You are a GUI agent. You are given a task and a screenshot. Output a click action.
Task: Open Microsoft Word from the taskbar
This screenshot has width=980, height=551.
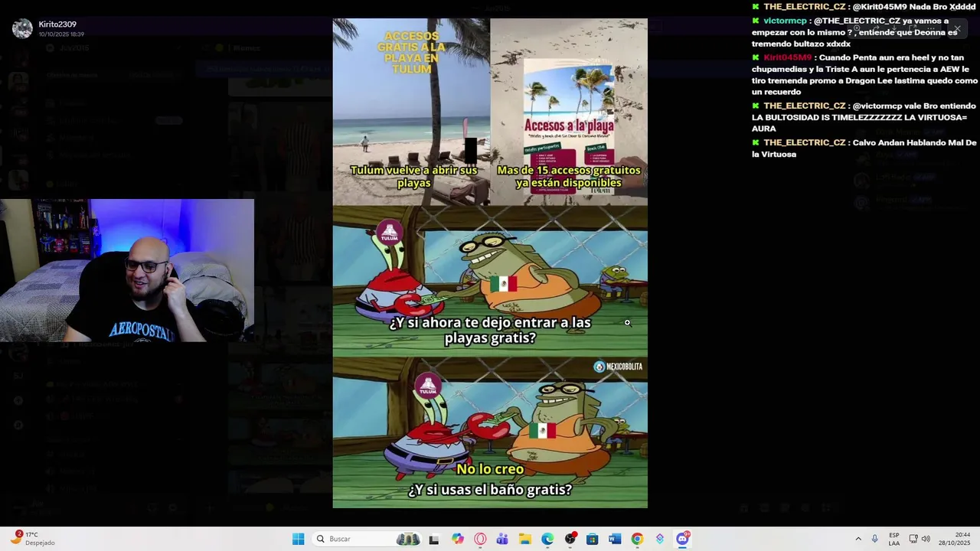(615, 539)
